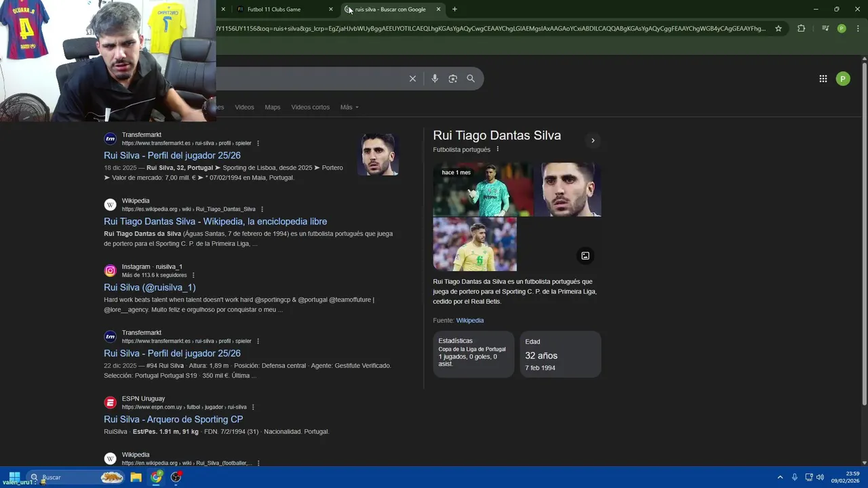This screenshot has width=868, height=488.
Task: Click the microphone icon in system tray
Action: click(795, 477)
